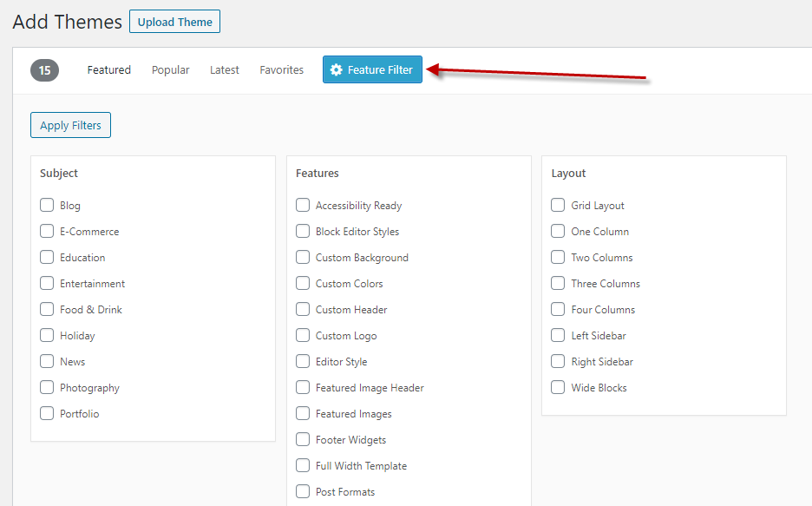This screenshot has width=812, height=506.
Task: Select the Three Columns layout filter
Action: (x=557, y=283)
